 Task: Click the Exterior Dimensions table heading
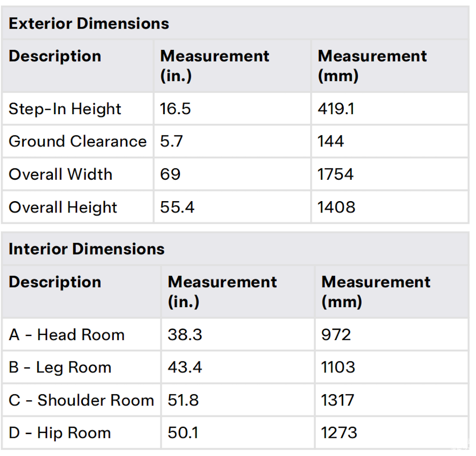pyautogui.click(x=89, y=24)
